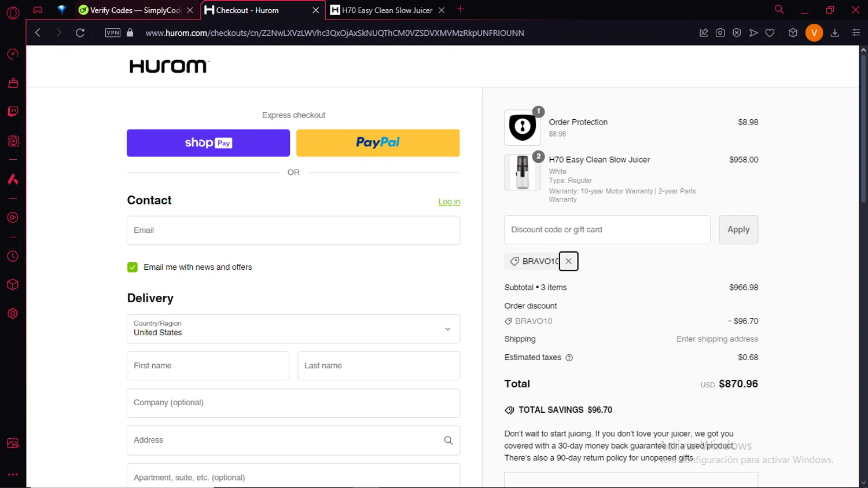Select the Checkout - Hurom tab

262,10
